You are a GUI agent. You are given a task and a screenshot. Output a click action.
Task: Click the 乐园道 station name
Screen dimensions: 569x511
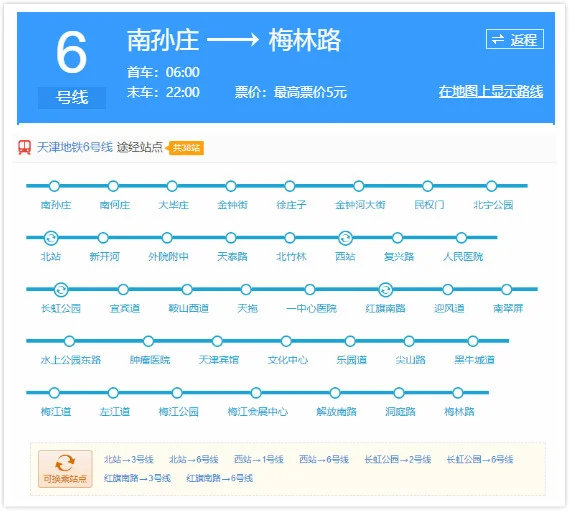(352, 360)
